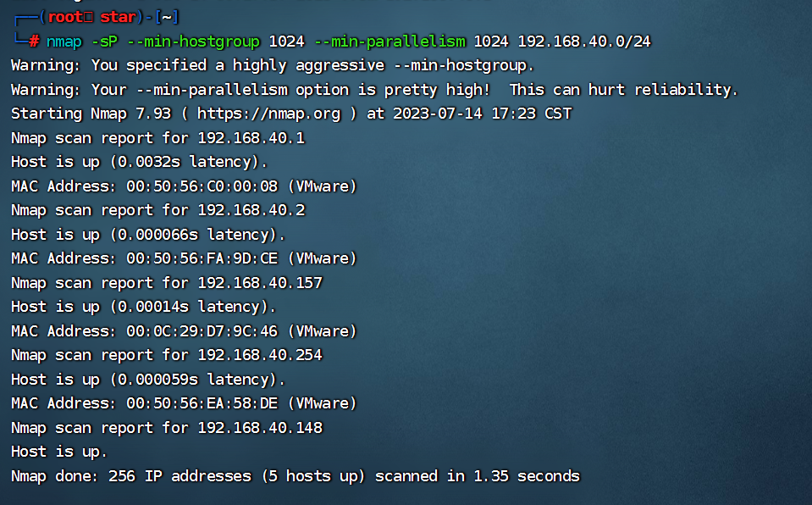Click the IP address 192.168.40.148

[x=260, y=428]
